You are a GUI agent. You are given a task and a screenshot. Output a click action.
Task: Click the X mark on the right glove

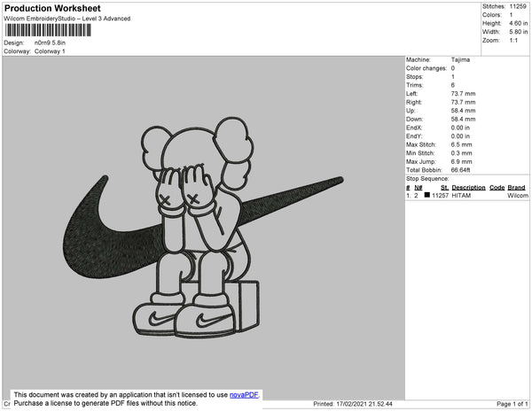pyautogui.click(x=193, y=198)
